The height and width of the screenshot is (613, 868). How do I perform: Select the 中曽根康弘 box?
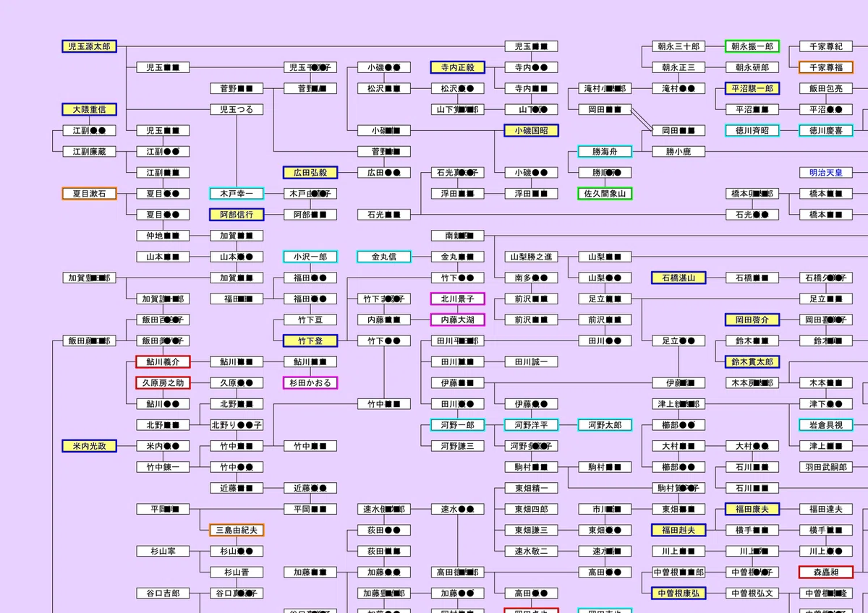679,593
